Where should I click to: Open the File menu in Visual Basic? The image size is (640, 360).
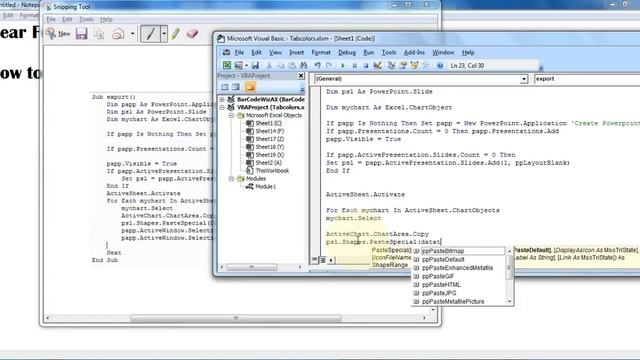tap(239, 53)
